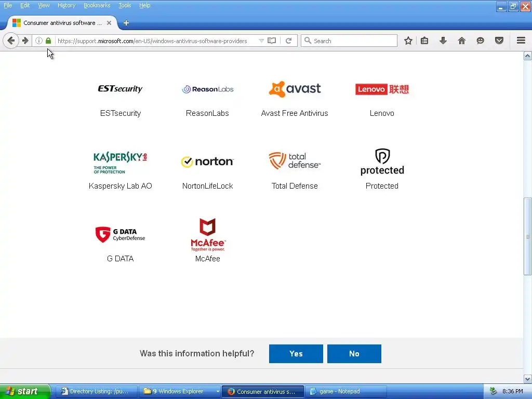
Task: Click the McAfee text label
Action: coord(208,259)
